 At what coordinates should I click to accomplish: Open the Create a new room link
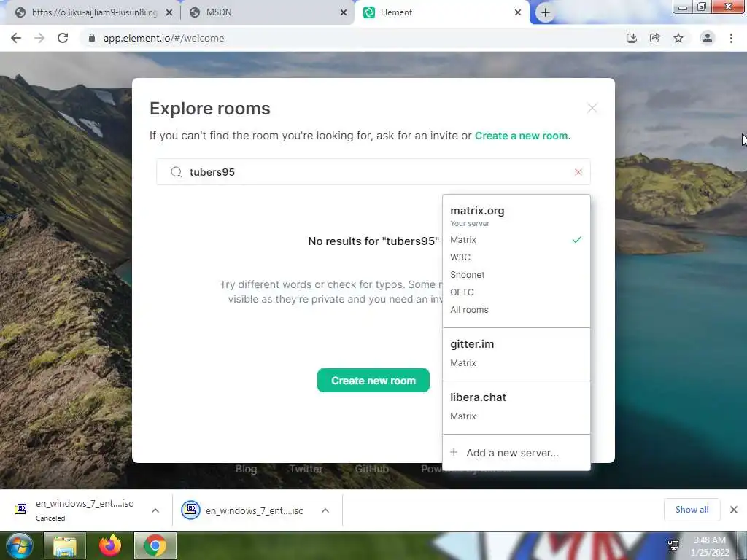coord(521,136)
